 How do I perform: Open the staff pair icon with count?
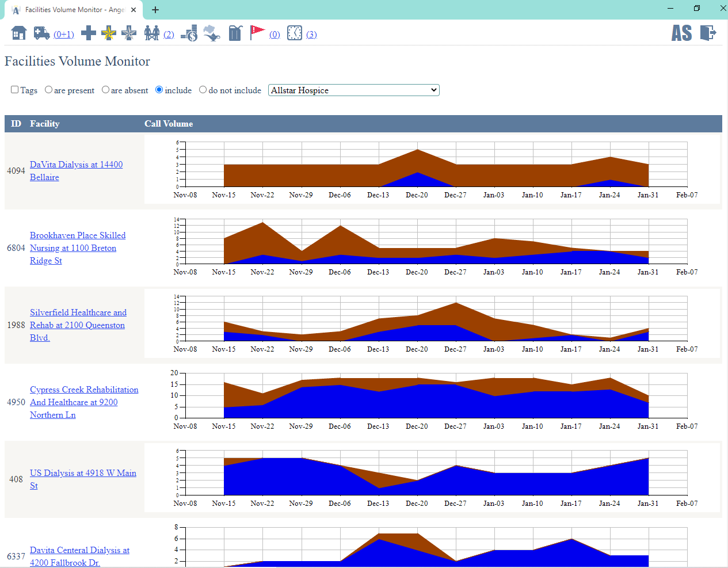point(151,33)
